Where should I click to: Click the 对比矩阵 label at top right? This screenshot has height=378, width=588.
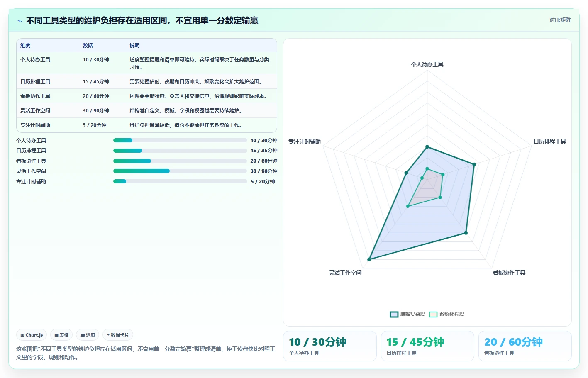pos(560,20)
